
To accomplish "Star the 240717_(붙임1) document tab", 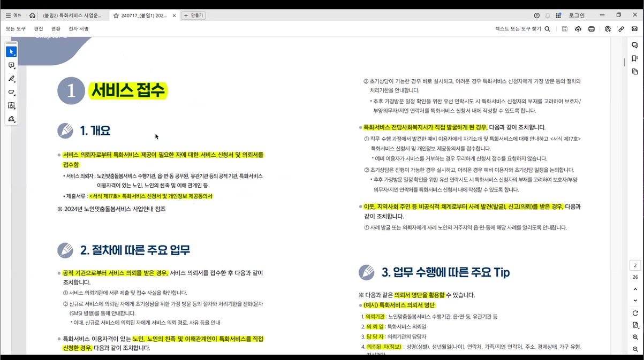I will pos(116,16).
